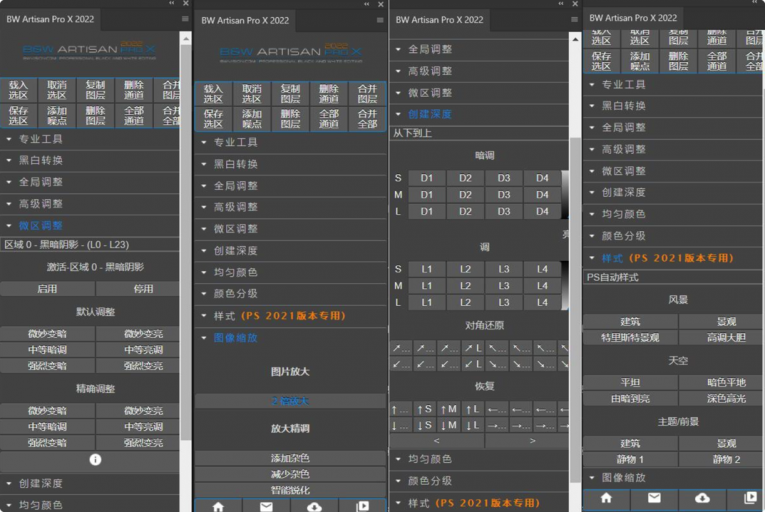Click the blue 2倍放大 button

point(290,401)
